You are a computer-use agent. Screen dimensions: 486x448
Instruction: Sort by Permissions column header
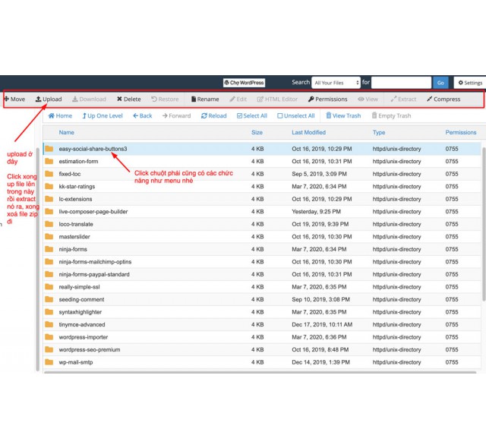coord(461,133)
